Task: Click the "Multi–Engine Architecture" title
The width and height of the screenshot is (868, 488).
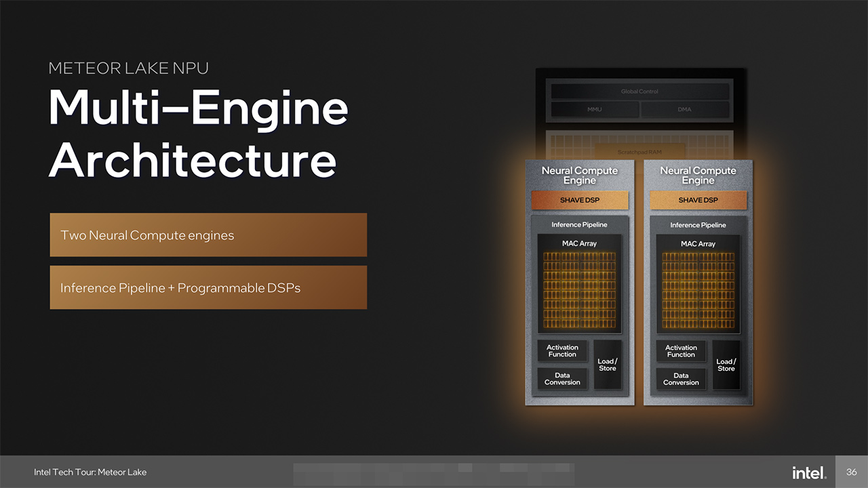Action: pyautogui.click(x=198, y=134)
